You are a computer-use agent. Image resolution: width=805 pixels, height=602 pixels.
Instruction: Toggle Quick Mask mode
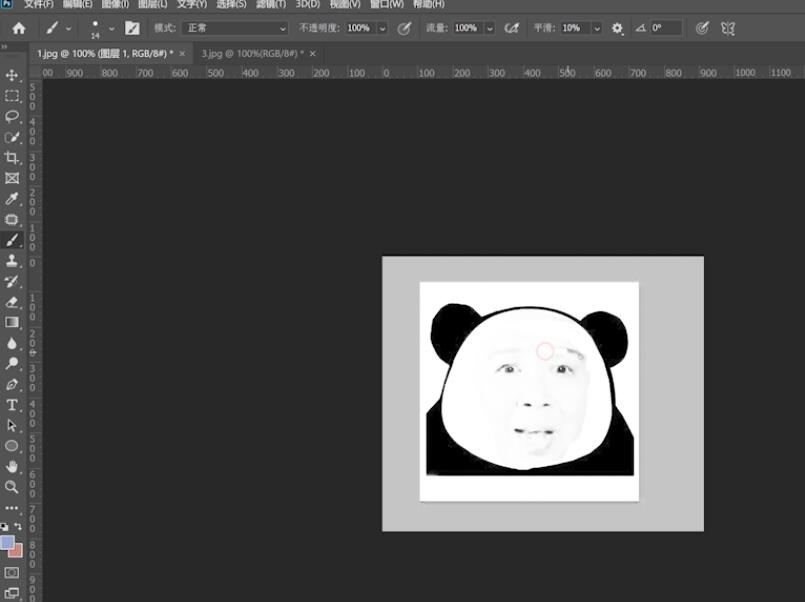pyautogui.click(x=12, y=572)
